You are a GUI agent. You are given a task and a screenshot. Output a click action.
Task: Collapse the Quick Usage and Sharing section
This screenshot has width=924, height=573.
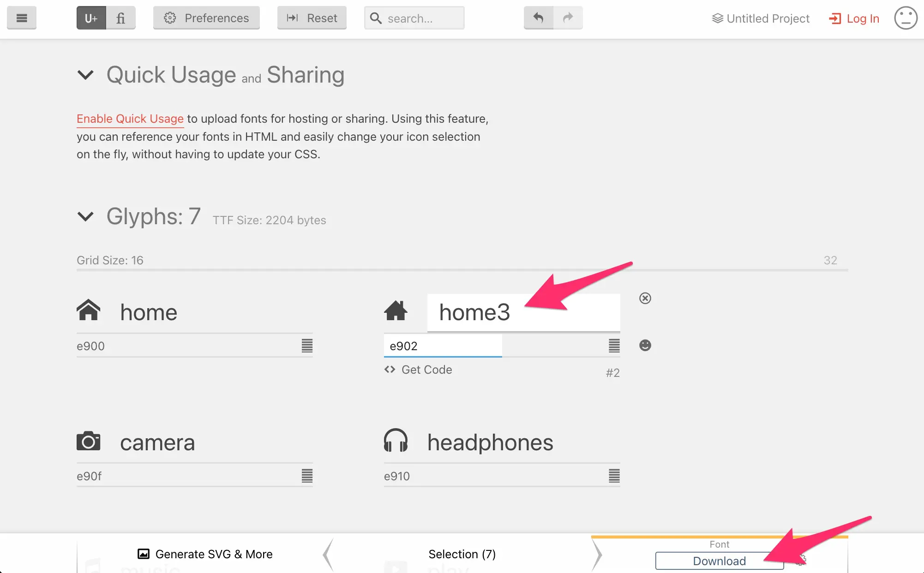(x=85, y=75)
